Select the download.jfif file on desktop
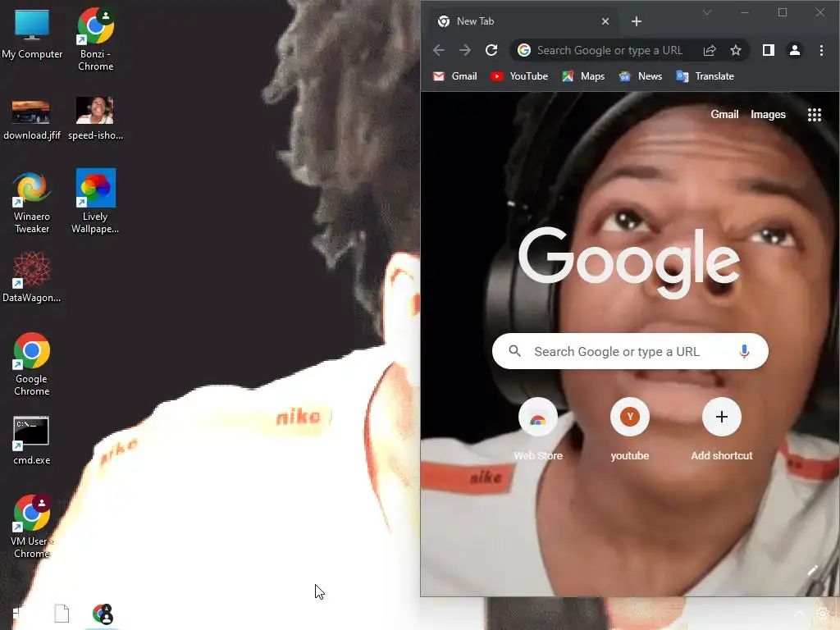 tap(32, 119)
